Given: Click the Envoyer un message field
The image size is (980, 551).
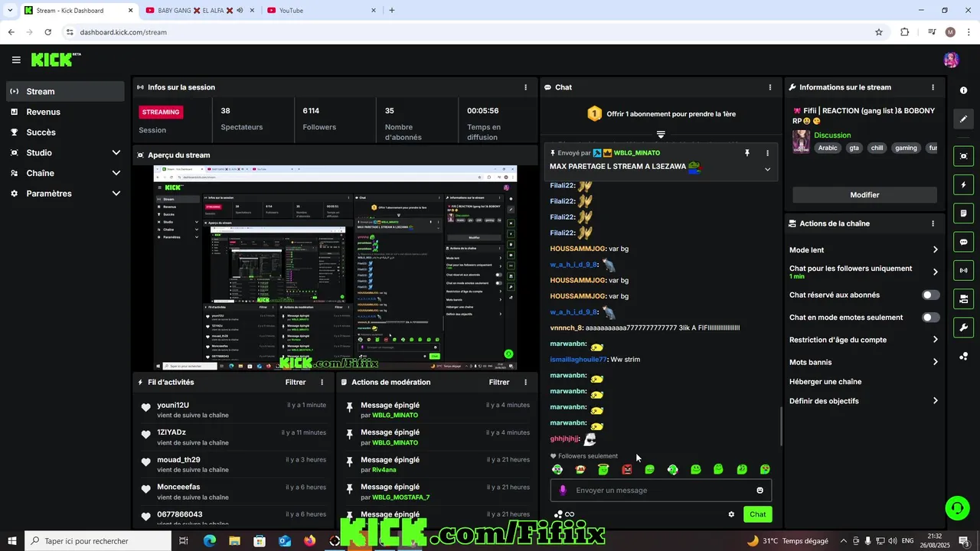Looking at the screenshot, I should tap(661, 491).
